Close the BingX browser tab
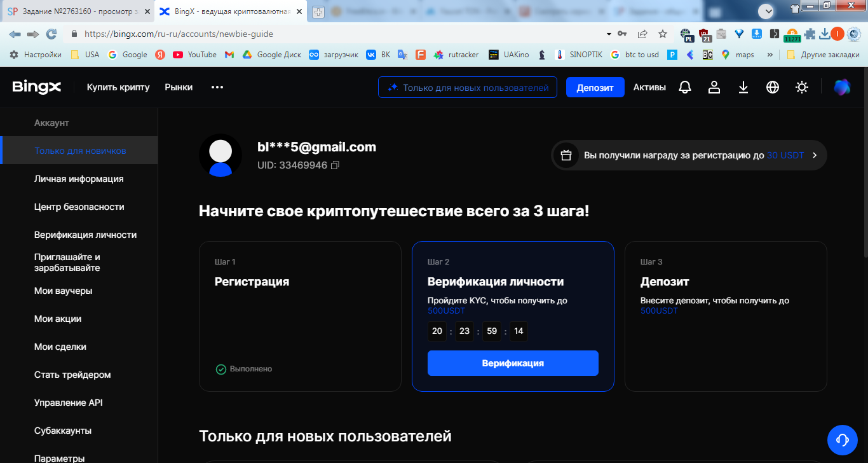This screenshot has height=463, width=868. [299, 11]
